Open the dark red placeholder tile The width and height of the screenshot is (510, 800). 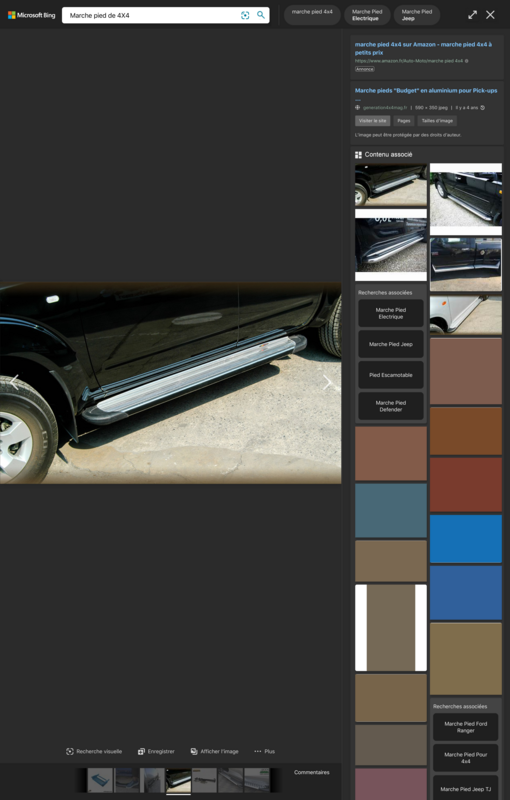[x=466, y=485]
